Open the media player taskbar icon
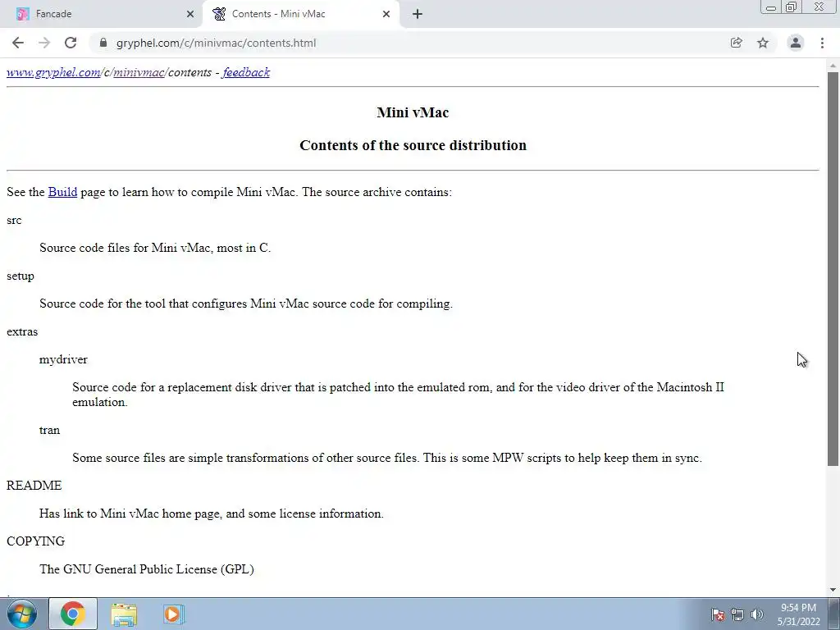The image size is (840, 630). (x=173, y=614)
